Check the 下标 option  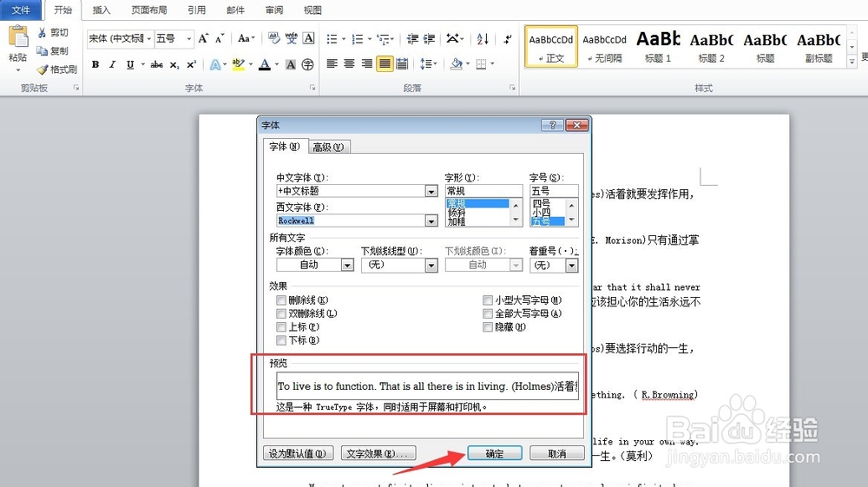click(281, 340)
